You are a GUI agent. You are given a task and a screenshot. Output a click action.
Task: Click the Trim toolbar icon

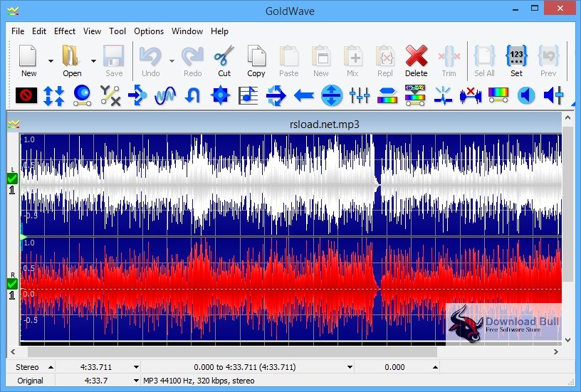pyautogui.click(x=449, y=56)
